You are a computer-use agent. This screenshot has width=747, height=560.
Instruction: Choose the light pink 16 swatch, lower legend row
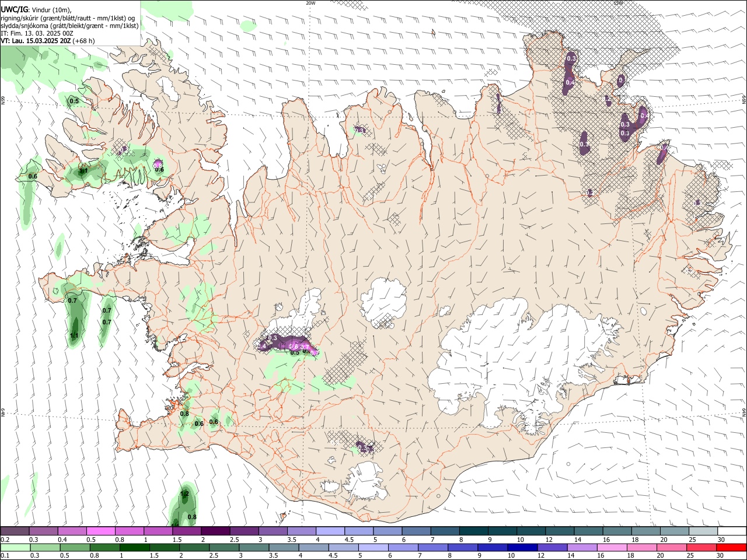tap(612, 547)
